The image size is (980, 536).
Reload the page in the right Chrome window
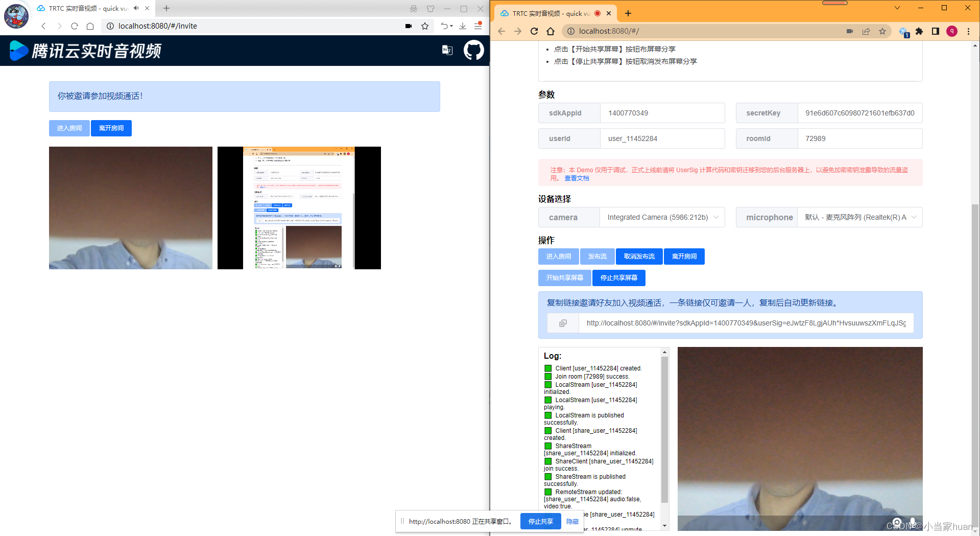point(534,31)
